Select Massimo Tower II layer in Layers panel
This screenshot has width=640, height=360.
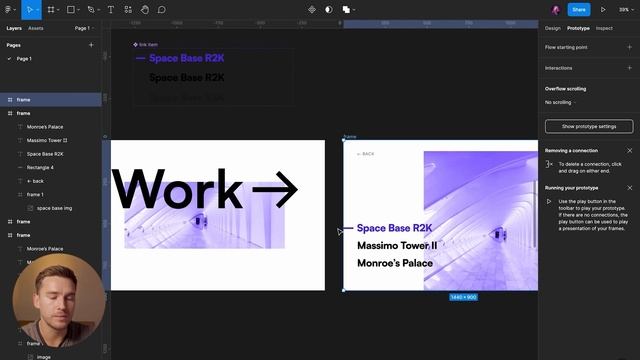pos(47,140)
